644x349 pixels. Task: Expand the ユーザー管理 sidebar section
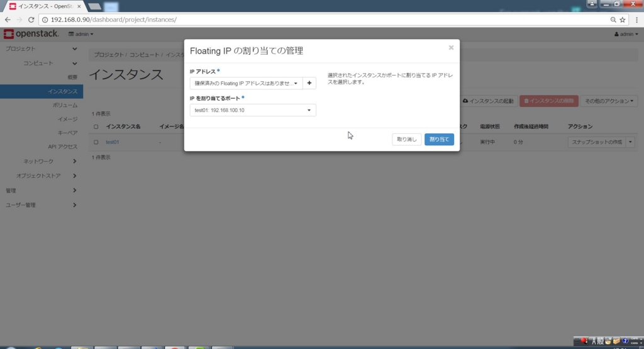pos(41,205)
